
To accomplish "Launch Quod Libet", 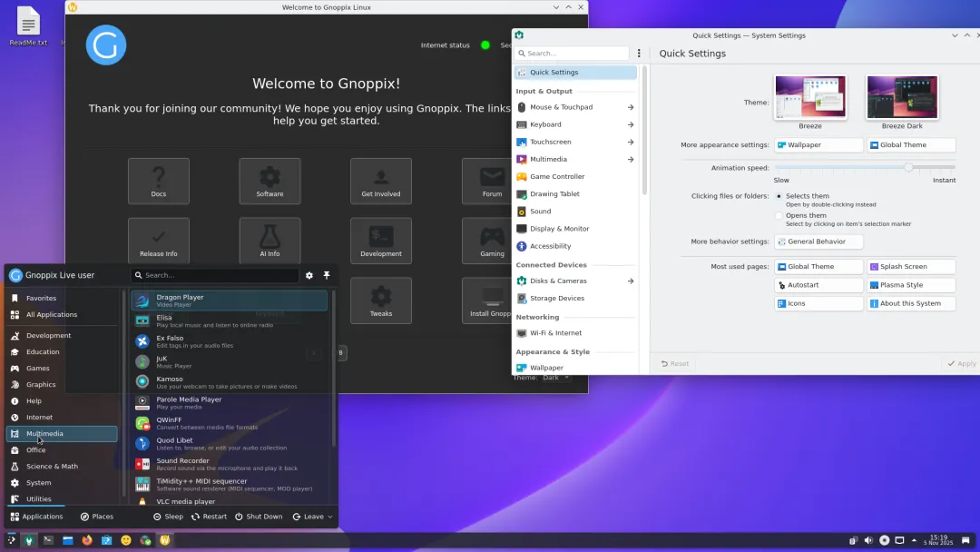I will (229, 444).
